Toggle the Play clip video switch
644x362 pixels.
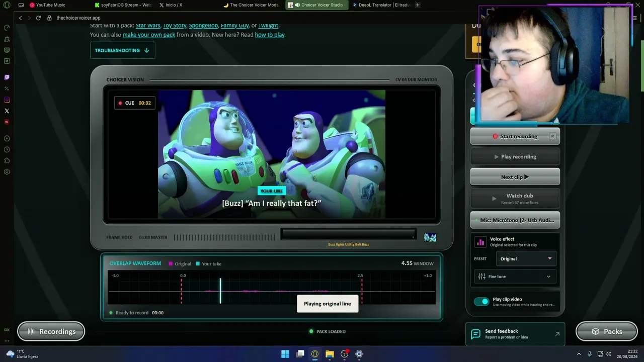(x=481, y=302)
